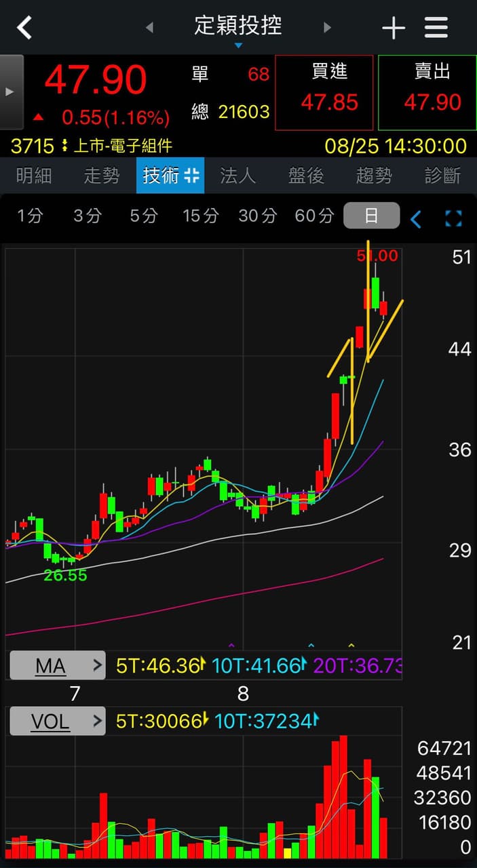Tap the 08/25 14:30:00 timestamp

tap(396, 146)
